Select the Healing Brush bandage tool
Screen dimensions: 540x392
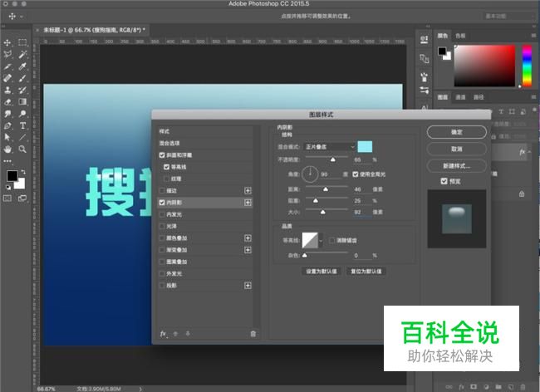click(x=7, y=78)
